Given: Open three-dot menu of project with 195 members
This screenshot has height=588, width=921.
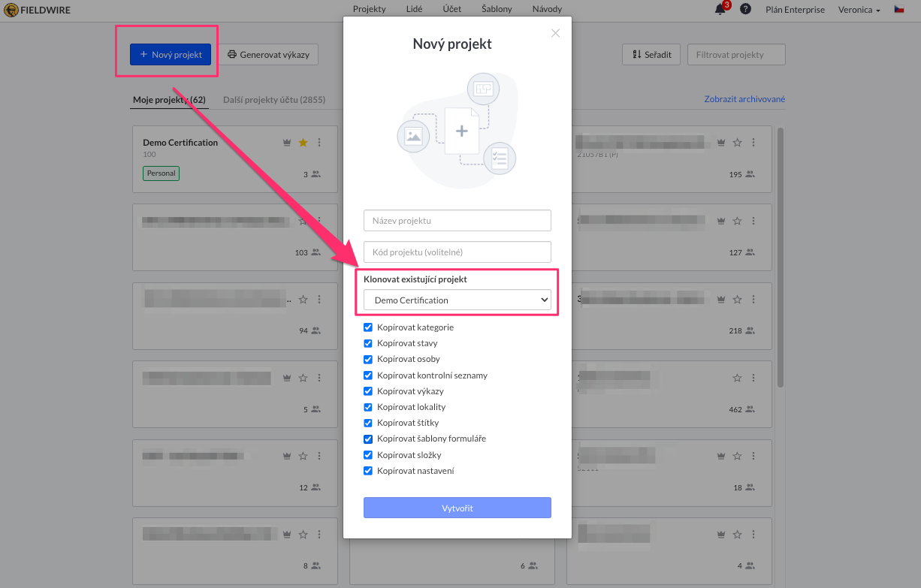Looking at the screenshot, I should 753,143.
